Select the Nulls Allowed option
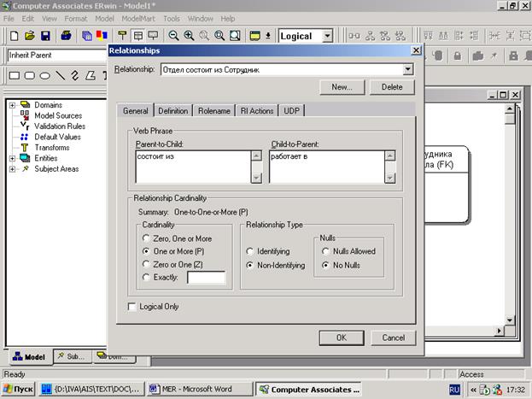The width and height of the screenshot is (532, 399). click(326, 251)
